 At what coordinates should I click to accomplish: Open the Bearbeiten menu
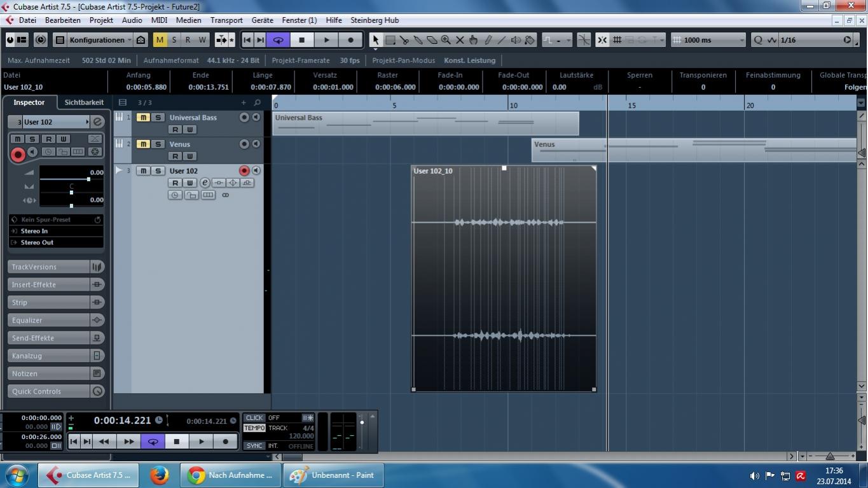click(x=62, y=20)
